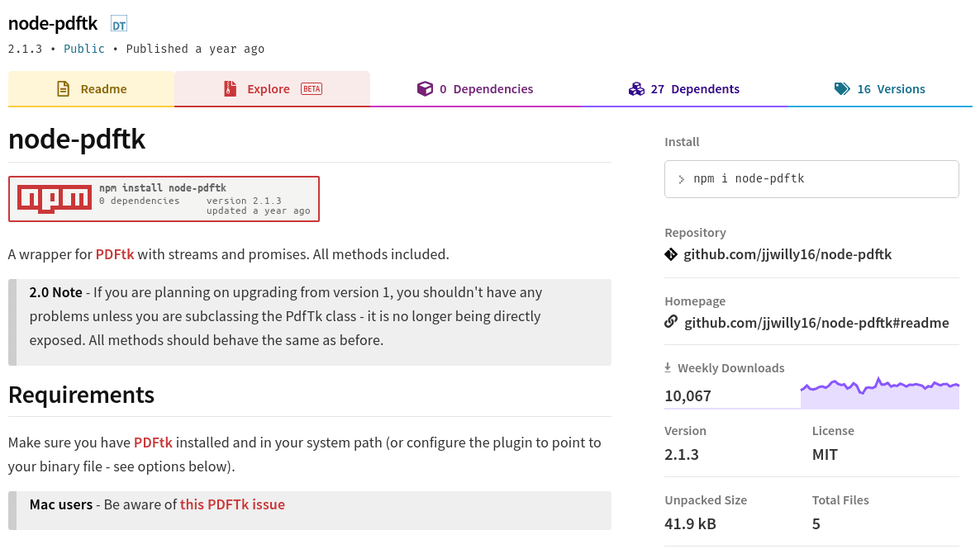This screenshot has width=980, height=549.
Task: Follow the PDFtk link in the description
Action: point(115,254)
